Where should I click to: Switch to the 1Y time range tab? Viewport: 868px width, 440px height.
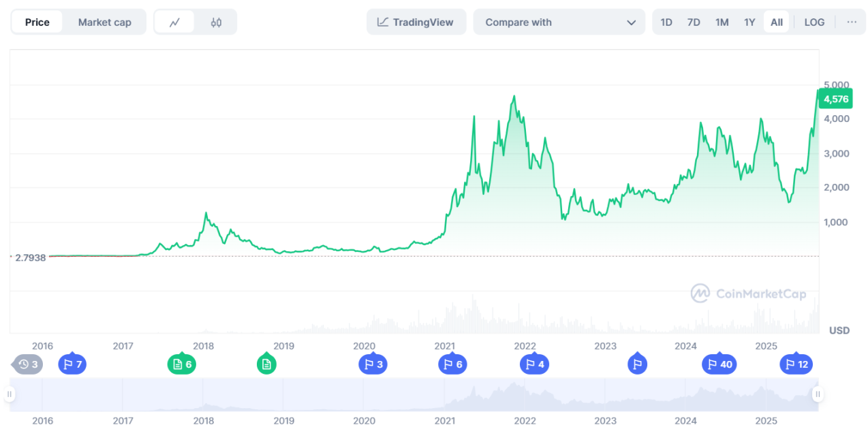[749, 21]
